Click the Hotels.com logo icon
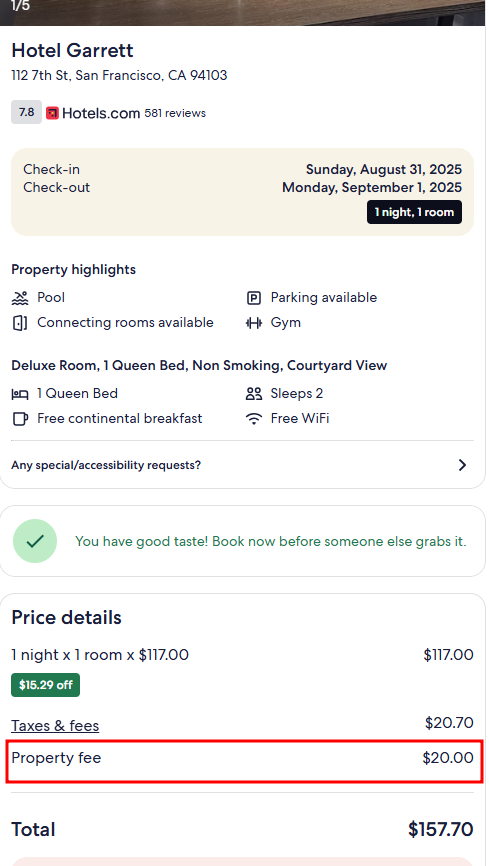Image resolution: width=489 pixels, height=866 pixels. 52,113
